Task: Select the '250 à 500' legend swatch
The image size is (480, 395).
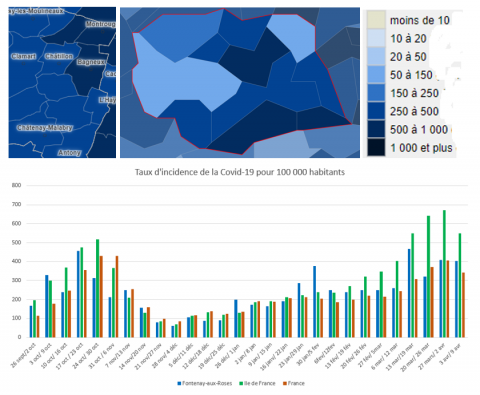Action: pyautogui.click(x=376, y=111)
